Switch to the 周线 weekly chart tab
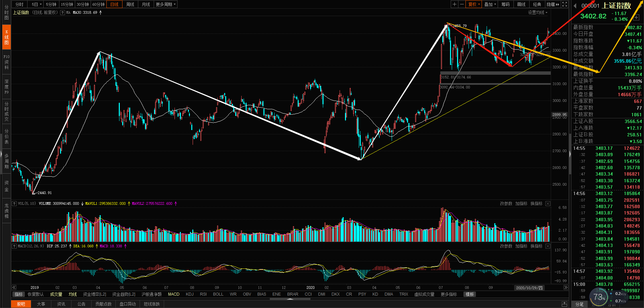Screen dimensions: 644x308 click(130, 4)
